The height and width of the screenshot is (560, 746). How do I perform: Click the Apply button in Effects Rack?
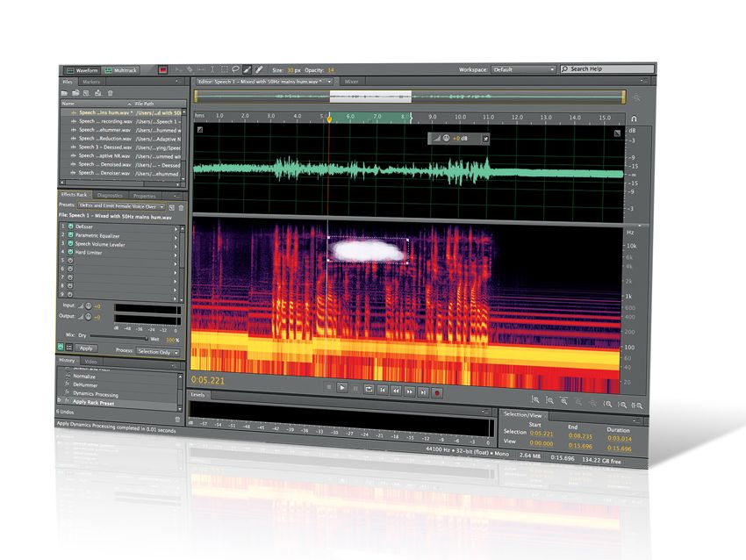pyautogui.click(x=86, y=348)
